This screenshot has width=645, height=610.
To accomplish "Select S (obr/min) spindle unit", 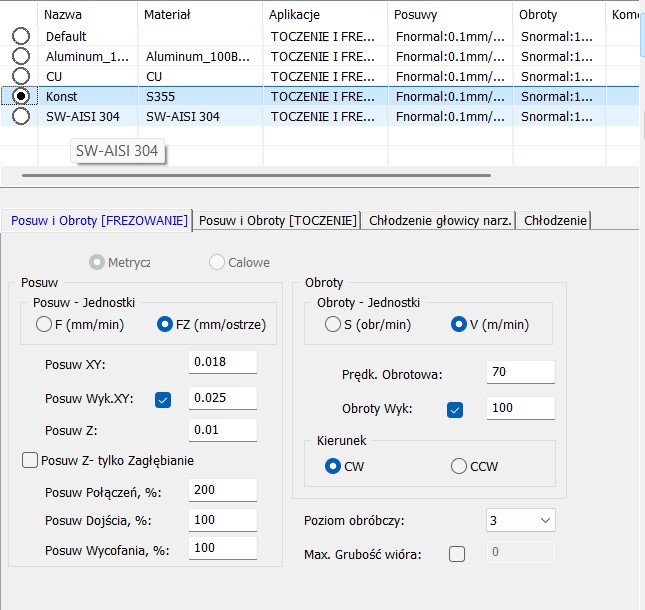I will (333, 324).
